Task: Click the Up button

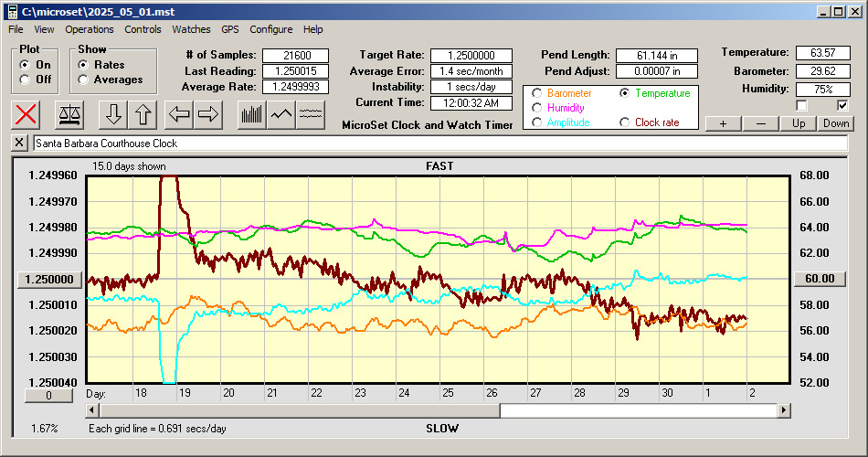Action: click(x=799, y=123)
